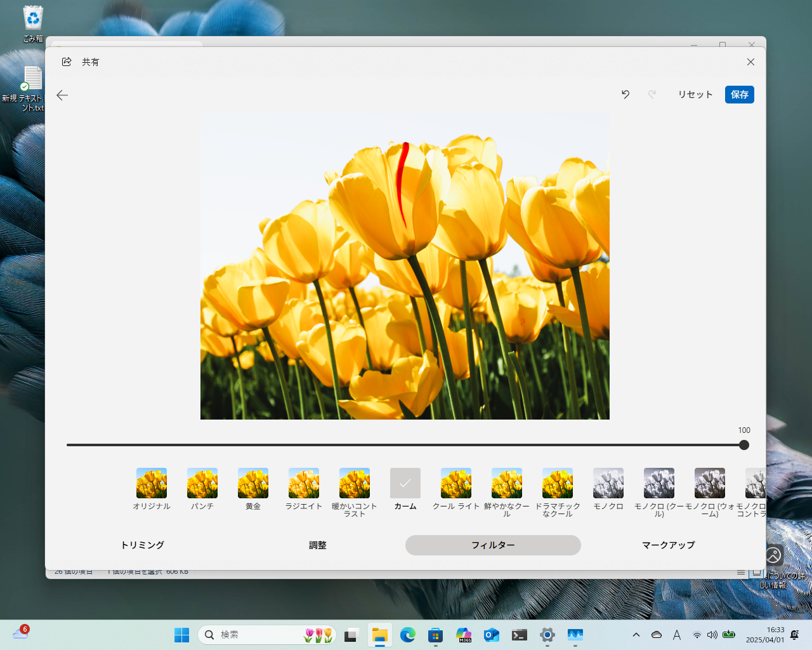The height and width of the screenshot is (650, 812).
Task: Click the redo arrow icon
Action: point(652,95)
